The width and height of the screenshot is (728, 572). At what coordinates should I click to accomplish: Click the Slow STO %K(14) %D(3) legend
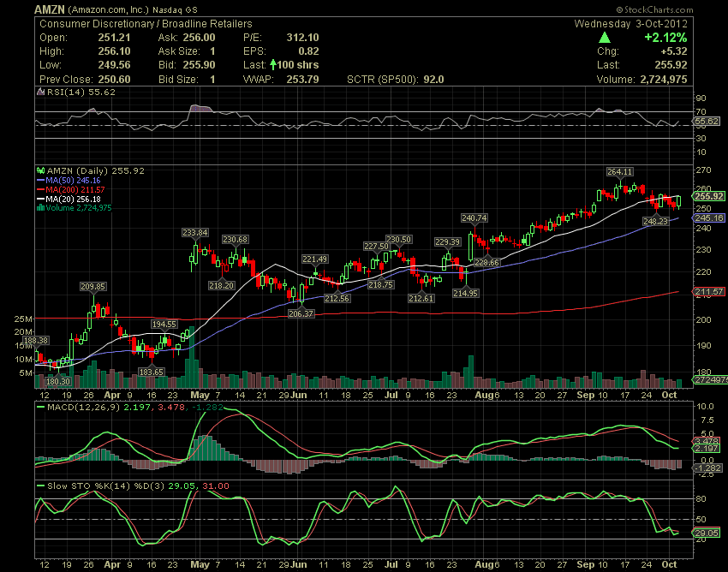tap(106, 486)
